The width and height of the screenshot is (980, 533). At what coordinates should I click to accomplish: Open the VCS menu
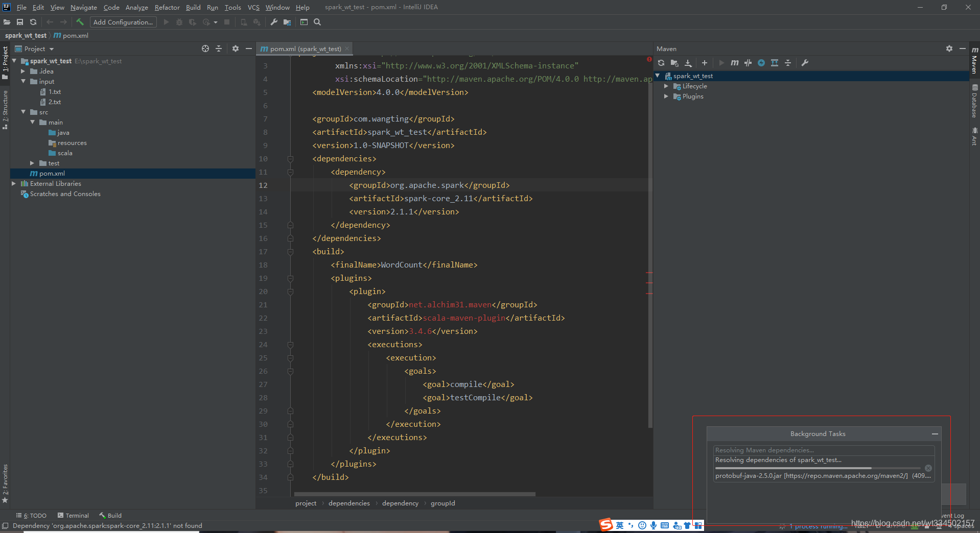(x=253, y=7)
